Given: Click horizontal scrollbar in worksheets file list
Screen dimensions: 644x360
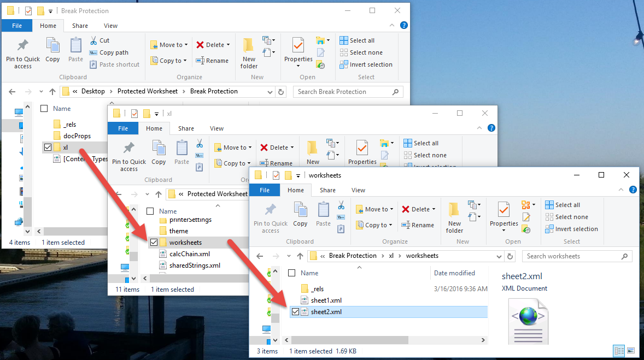Looking at the screenshot, I should [x=350, y=340].
